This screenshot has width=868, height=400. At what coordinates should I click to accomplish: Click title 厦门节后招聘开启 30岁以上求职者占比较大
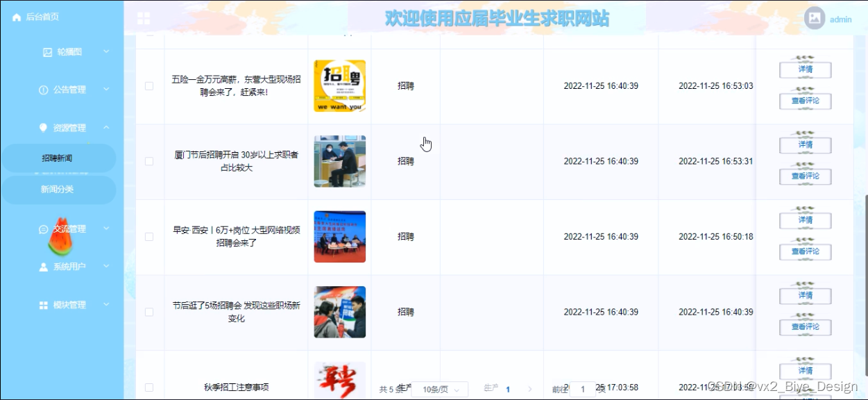(x=236, y=161)
